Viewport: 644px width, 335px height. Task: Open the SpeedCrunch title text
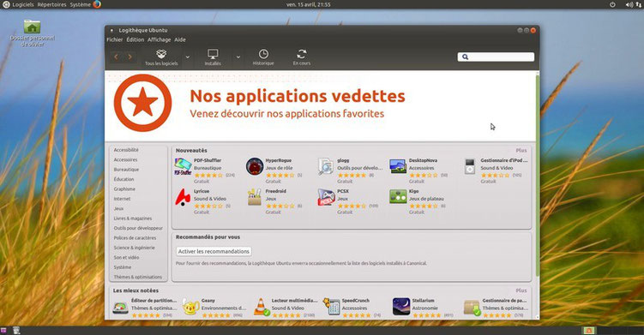pos(356,301)
